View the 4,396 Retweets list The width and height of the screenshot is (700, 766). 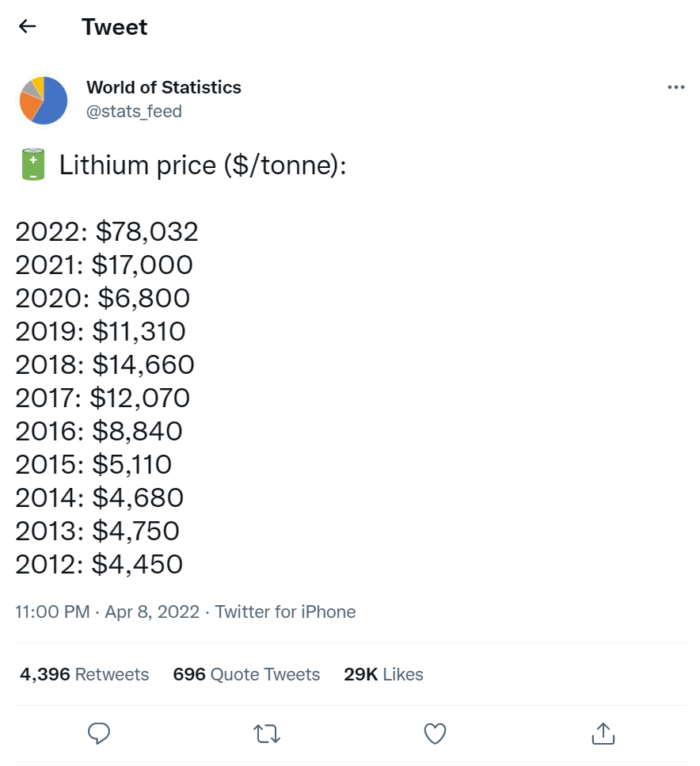point(84,674)
